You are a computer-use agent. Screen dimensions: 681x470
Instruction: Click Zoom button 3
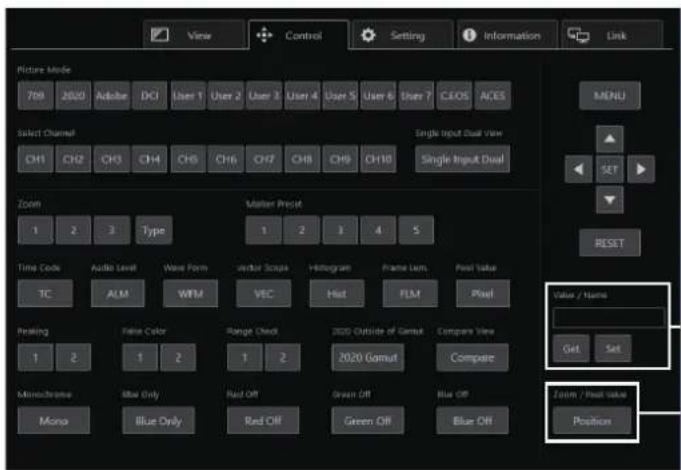pyautogui.click(x=112, y=230)
